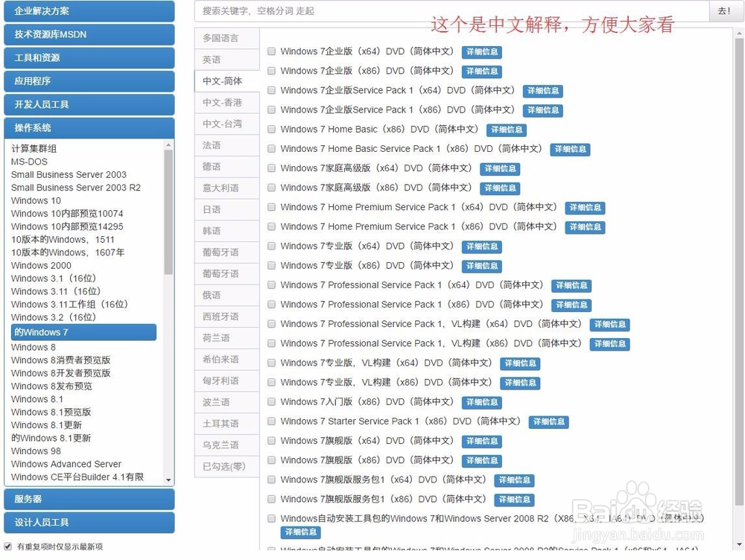Screen dimensions: 745x560
Task: Click file list scrollbar down arrow
Action: 739,545
